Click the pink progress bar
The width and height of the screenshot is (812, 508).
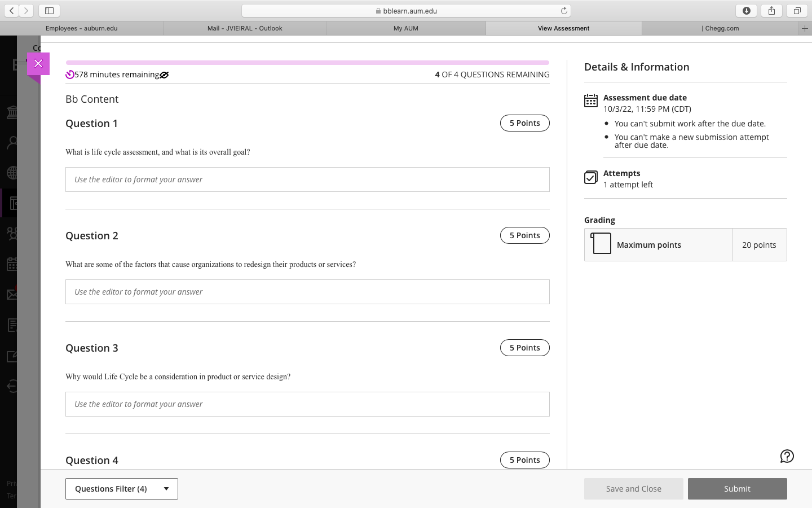[307, 63]
